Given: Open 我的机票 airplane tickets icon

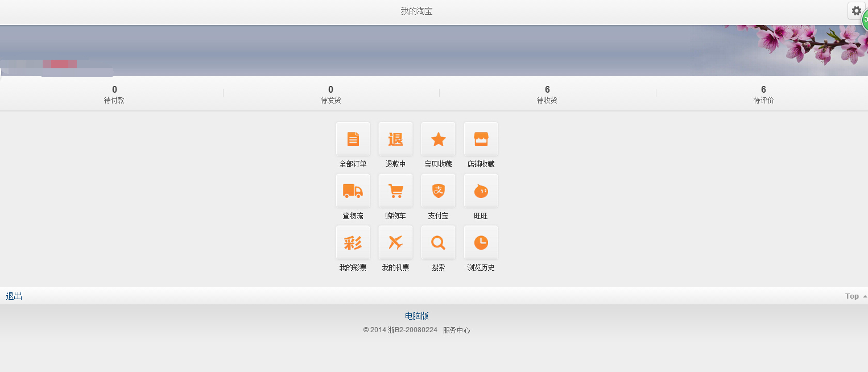Looking at the screenshot, I should click(x=395, y=242).
